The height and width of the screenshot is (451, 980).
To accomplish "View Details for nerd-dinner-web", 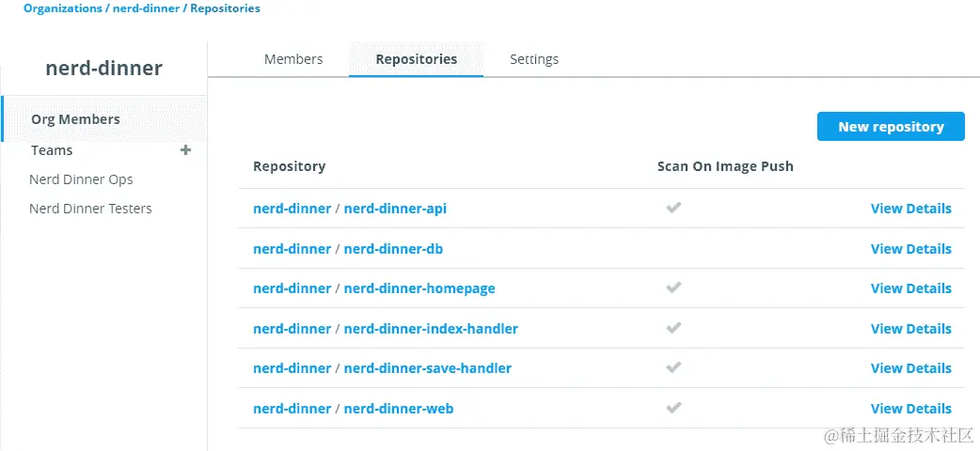I will (910, 409).
